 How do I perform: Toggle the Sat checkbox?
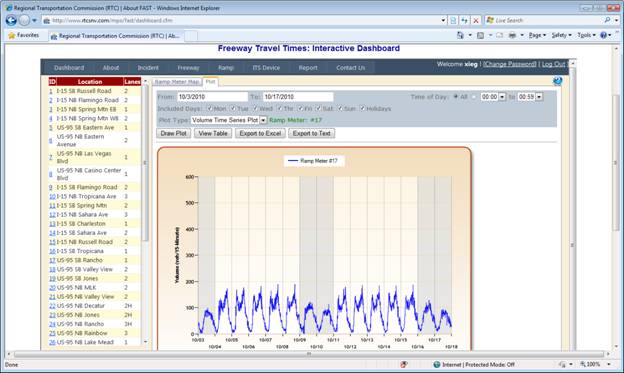click(x=318, y=108)
